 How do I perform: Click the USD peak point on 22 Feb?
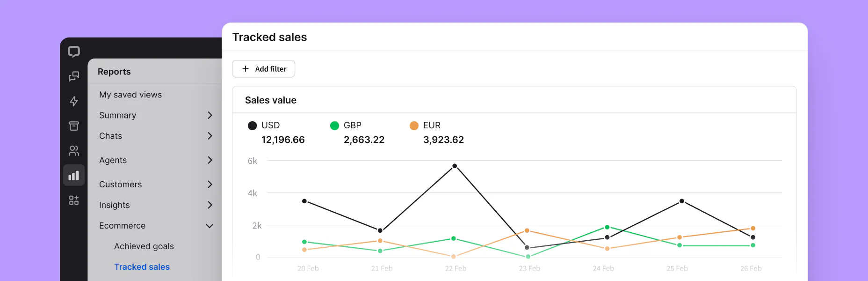455,166
